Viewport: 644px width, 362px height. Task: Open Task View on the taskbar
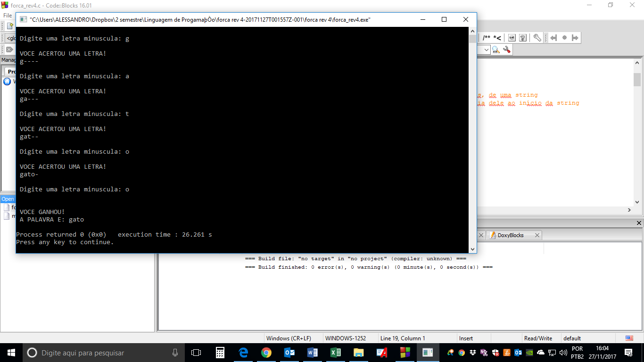pyautogui.click(x=196, y=353)
